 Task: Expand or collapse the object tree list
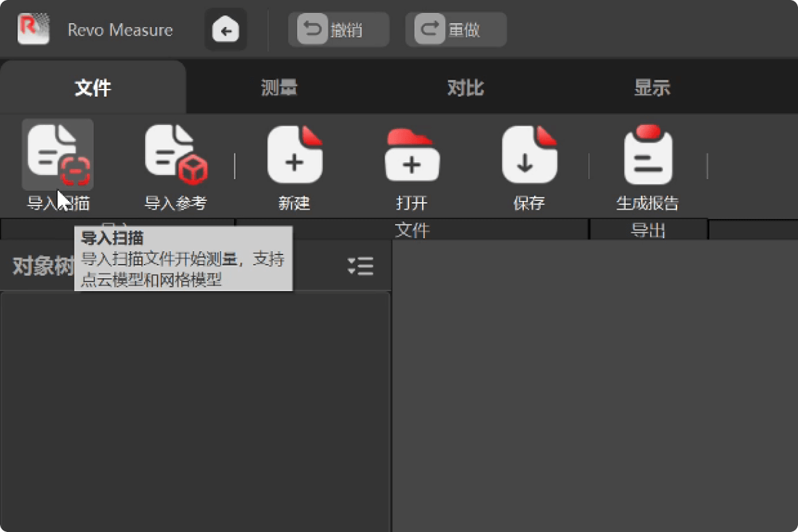[360, 266]
